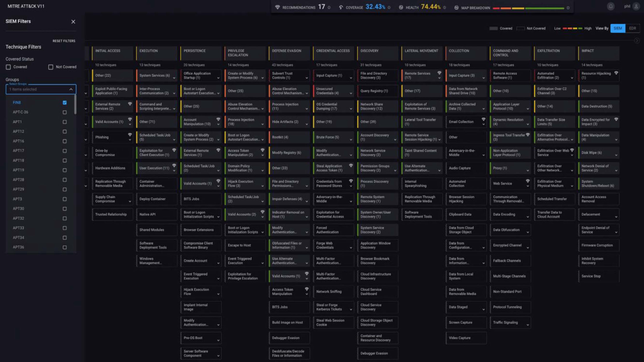
Task: Expand Input Capture (1) credential access chevron
Action: tap(351, 78)
